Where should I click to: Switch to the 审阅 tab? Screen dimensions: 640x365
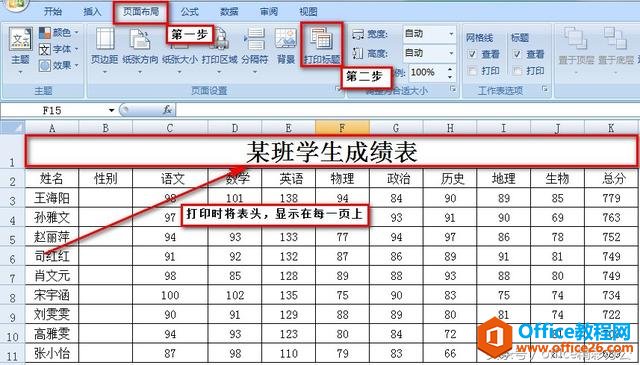tap(269, 11)
